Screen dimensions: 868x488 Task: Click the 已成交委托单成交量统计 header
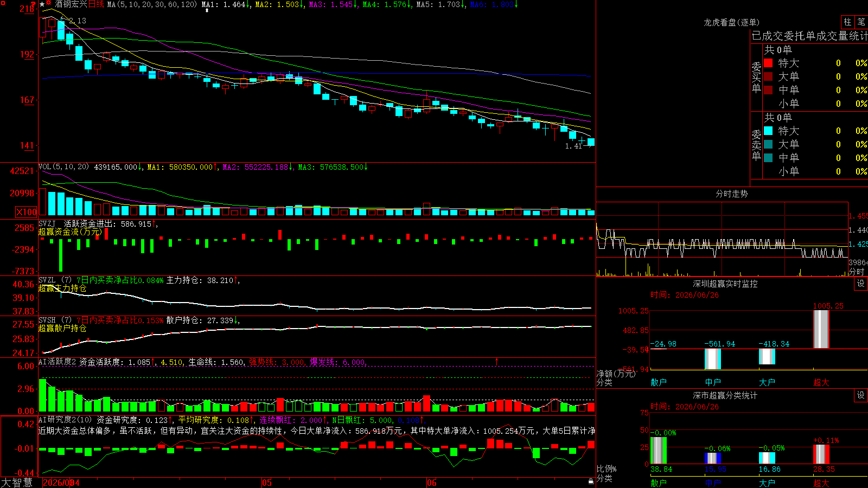click(809, 36)
